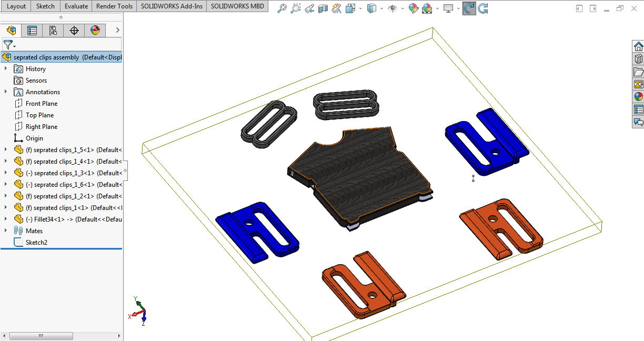Expand the Mates folder node
Image resolution: width=644 pixels, height=341 pixels.
coord(6,231)
